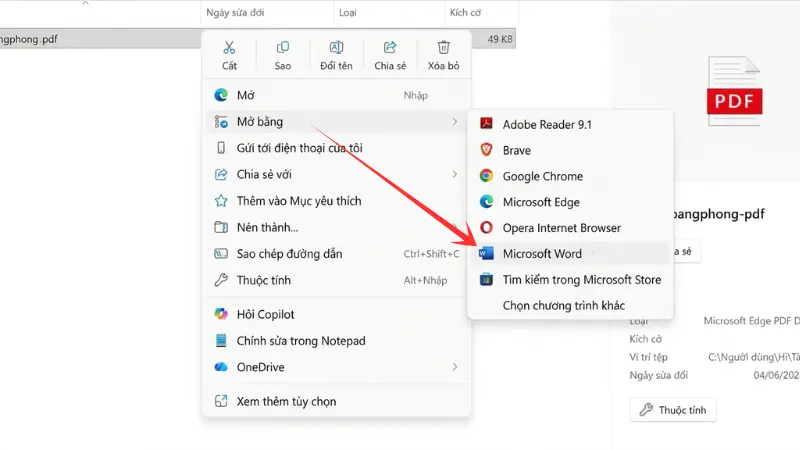Choose Sao chép đường dẫn entry
The image size is (800, 450).
click(x=336, y=254)
